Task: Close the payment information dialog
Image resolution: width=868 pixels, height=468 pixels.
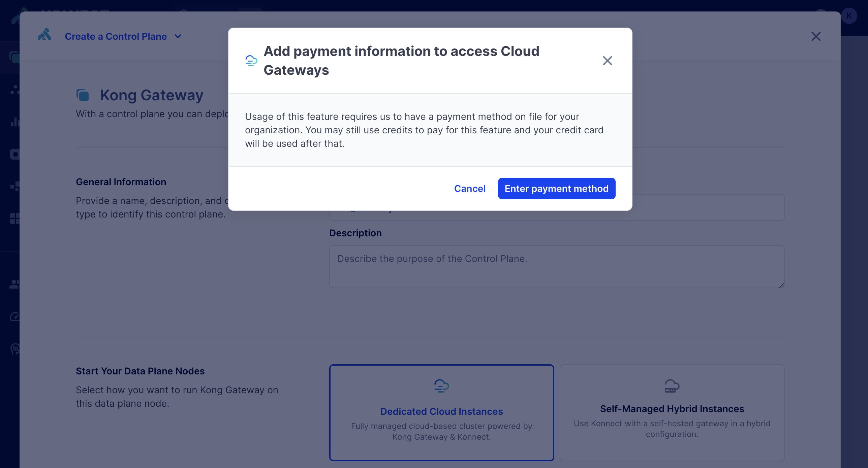Action: (x=607, y=61)
